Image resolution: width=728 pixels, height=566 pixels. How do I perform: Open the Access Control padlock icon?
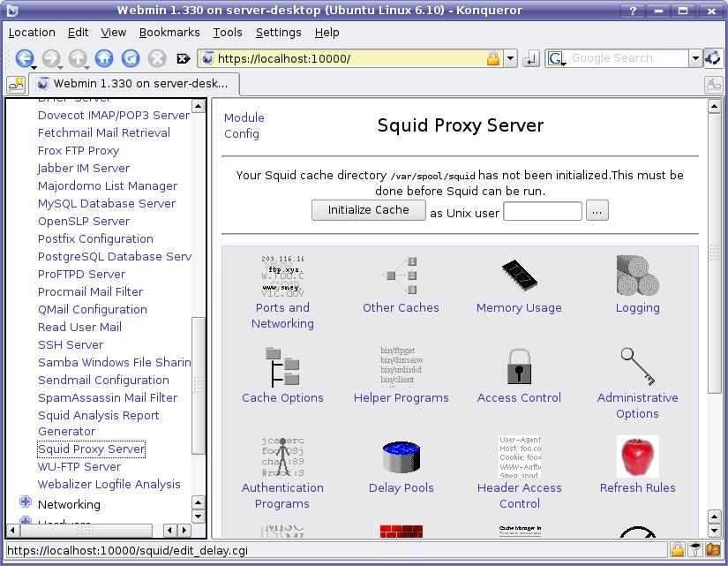pos(520,367)
